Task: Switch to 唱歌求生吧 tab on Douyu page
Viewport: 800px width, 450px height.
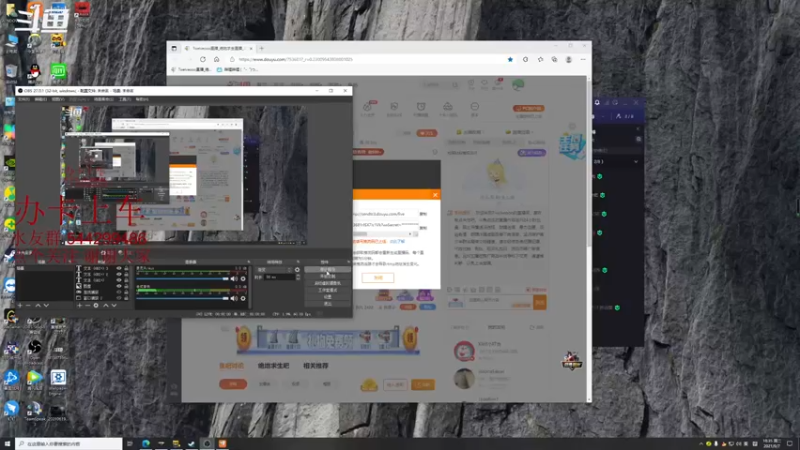Action: click(x=273, y=366)
